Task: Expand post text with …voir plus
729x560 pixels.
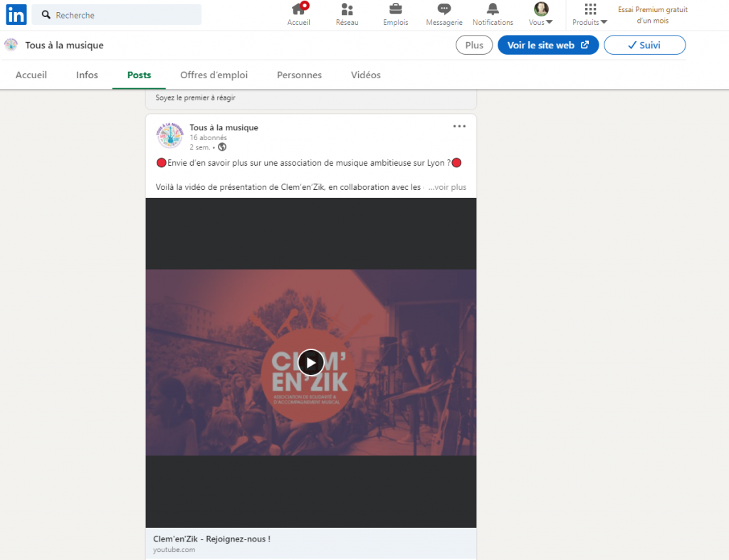Action: click(447, 187)
